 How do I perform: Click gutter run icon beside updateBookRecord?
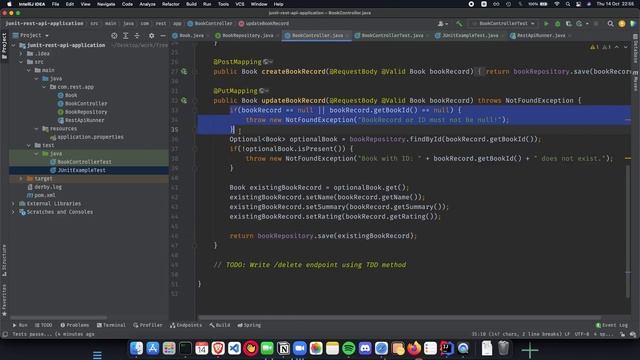coord(184,100)
